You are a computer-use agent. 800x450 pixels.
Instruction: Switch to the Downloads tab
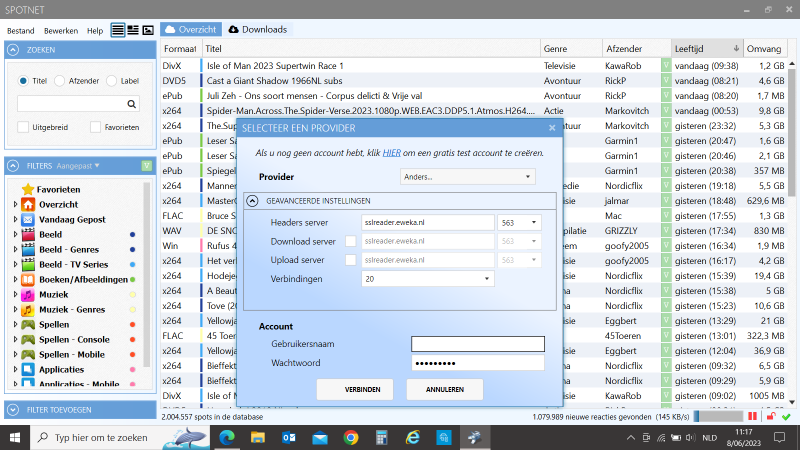click(x=258, y=30)
